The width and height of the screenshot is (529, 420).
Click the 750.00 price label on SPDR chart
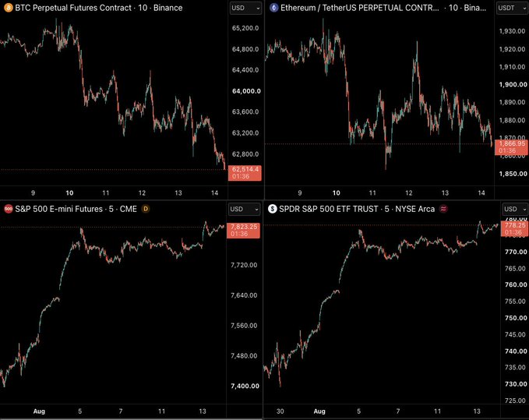pyautogui.click(x=516, y=318)
